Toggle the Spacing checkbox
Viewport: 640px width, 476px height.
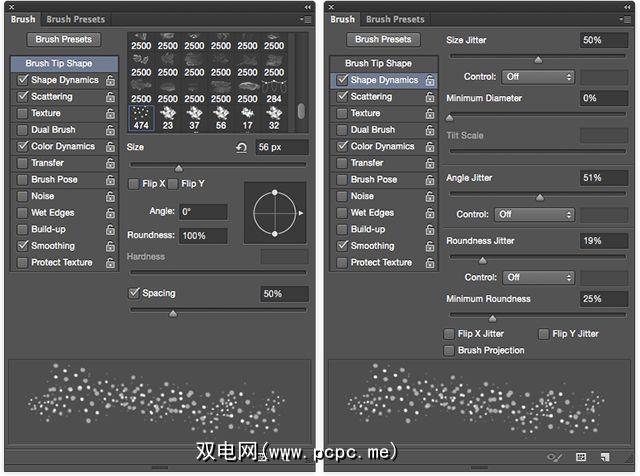134,293
